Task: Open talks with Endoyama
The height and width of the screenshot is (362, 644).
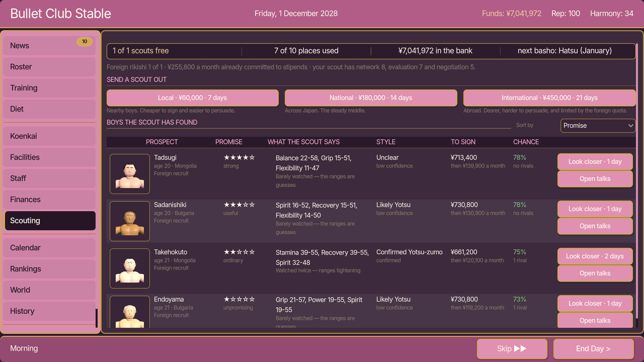Action: point(595,320)
